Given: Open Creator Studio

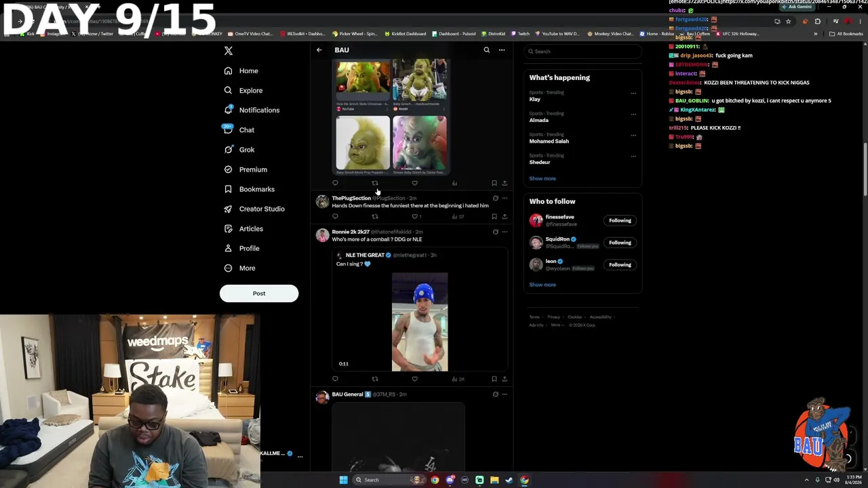Looking at the screenshot, I should pos(254,209).
